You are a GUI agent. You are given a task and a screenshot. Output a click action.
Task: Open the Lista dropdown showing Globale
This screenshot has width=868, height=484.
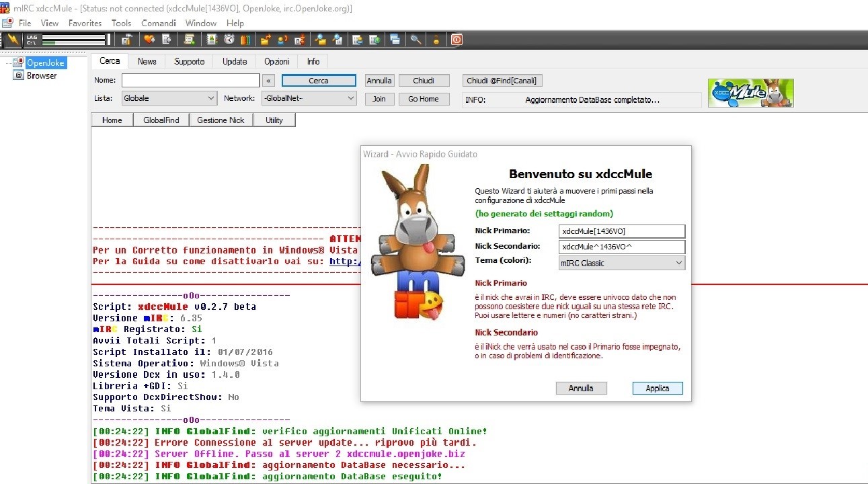click(169, 98)
